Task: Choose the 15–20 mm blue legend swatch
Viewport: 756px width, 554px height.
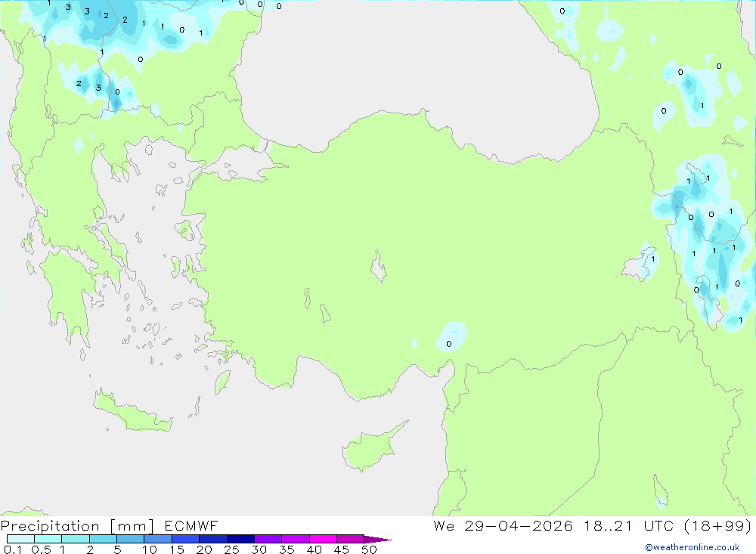Action: (185, 539)
